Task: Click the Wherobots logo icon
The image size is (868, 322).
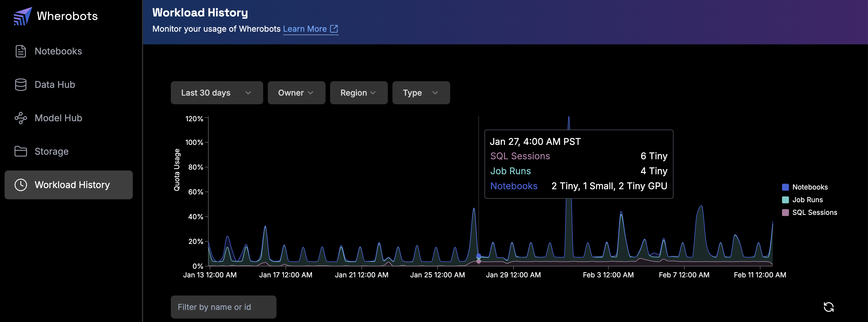Action: (22, 16)
